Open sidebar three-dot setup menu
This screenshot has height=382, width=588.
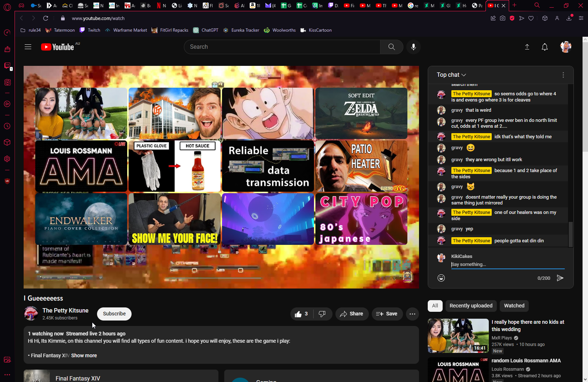coord(7,374)
